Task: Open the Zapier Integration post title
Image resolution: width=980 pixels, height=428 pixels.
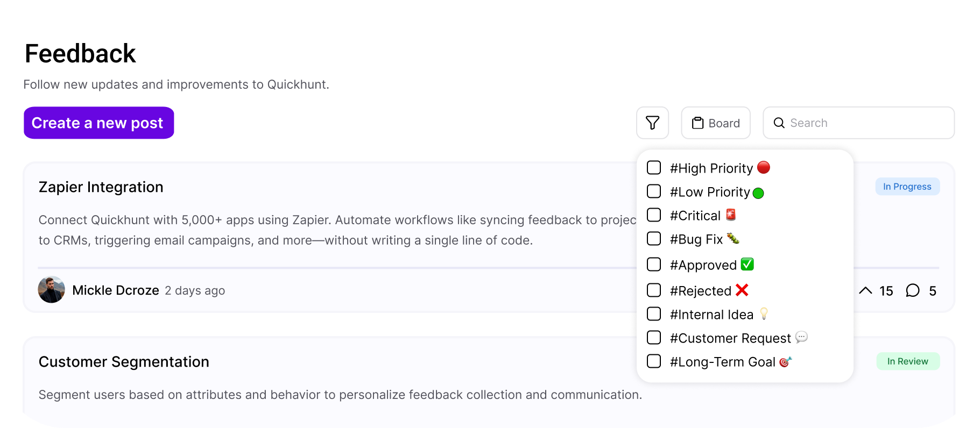Action: [x=101, y=187]
